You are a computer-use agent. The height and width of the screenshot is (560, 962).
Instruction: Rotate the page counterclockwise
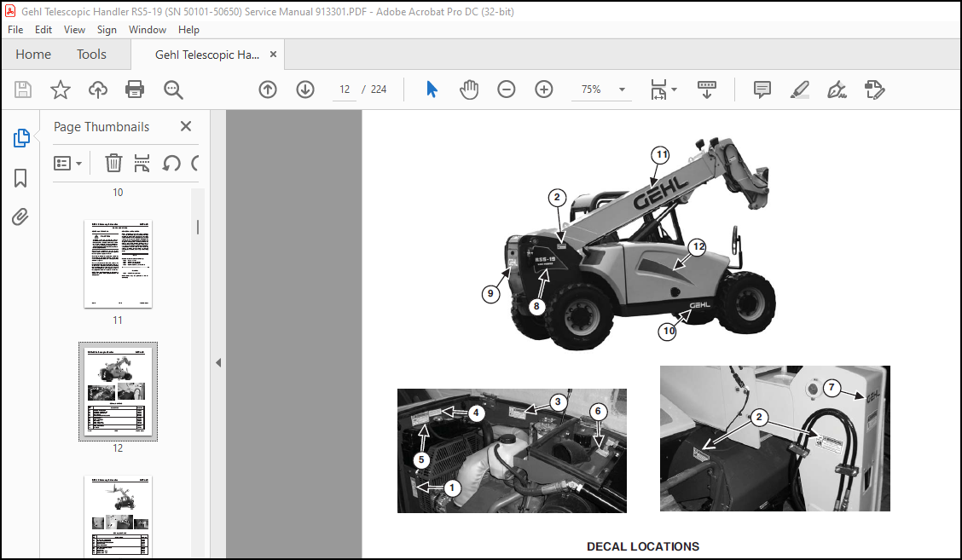tap(171, 163)
